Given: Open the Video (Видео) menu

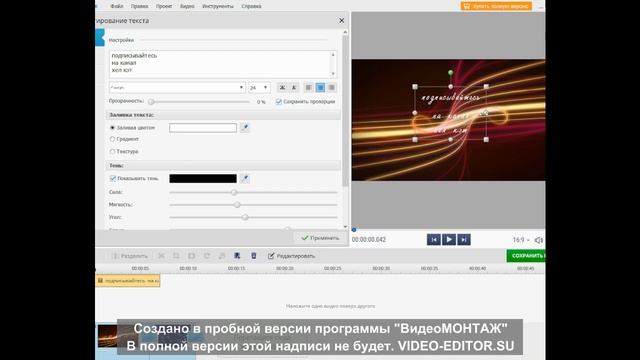Looking at the screenshot, I should point(187,6).
